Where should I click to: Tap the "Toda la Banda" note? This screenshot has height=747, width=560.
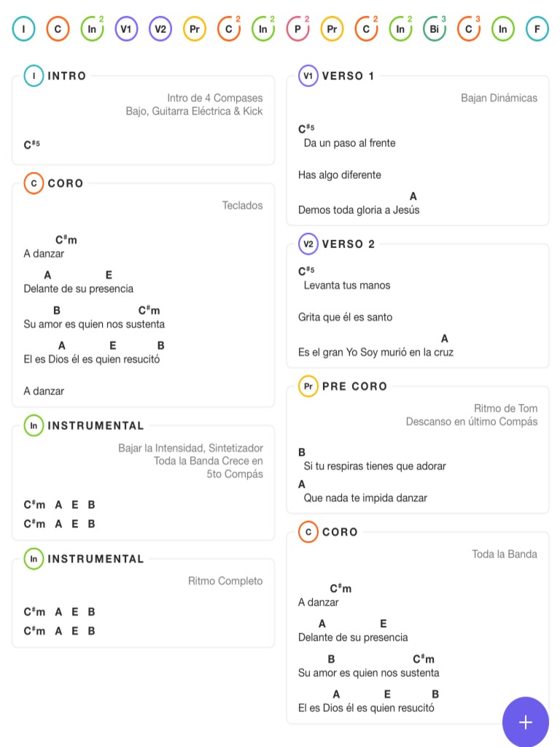point(504,554)
